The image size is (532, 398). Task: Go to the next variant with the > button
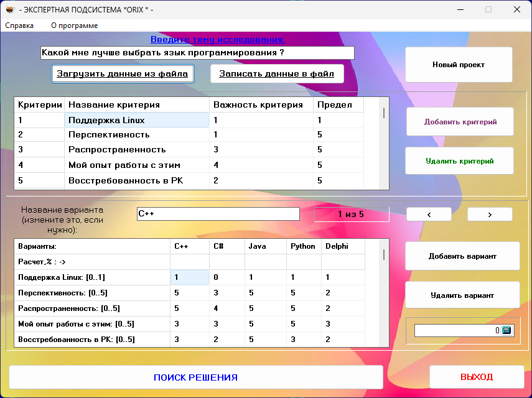(490, 215)
